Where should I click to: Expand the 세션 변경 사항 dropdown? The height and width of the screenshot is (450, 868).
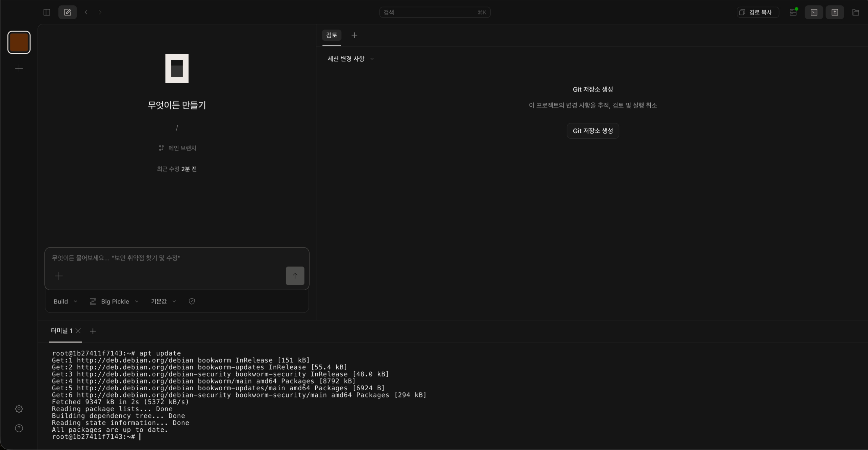[x=350, y=59]
